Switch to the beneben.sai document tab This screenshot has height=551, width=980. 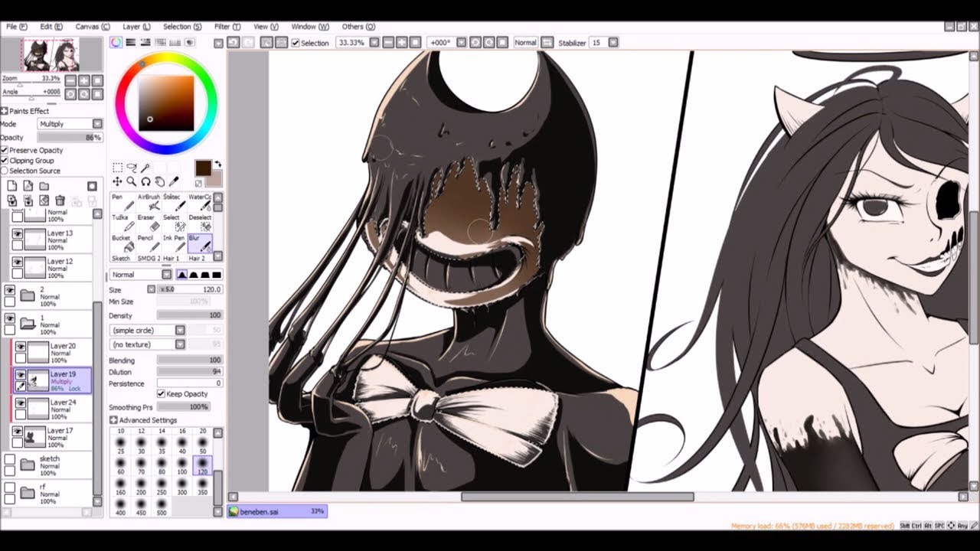[x=278, y=511]
